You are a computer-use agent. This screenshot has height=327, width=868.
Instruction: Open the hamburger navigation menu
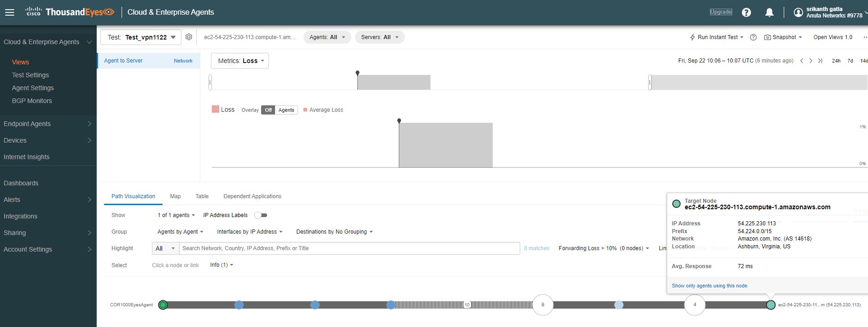pyautogui.click(x=10, y=12)
